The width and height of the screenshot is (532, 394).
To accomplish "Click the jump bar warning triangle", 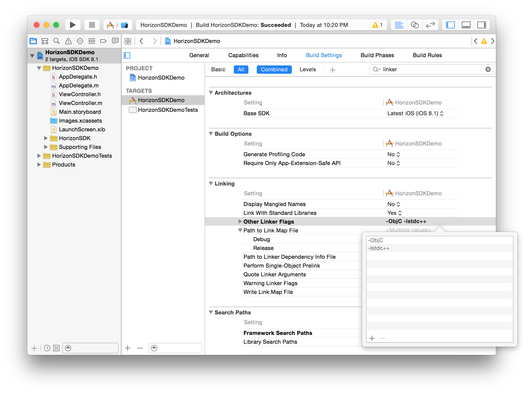I will click(484, 41).
